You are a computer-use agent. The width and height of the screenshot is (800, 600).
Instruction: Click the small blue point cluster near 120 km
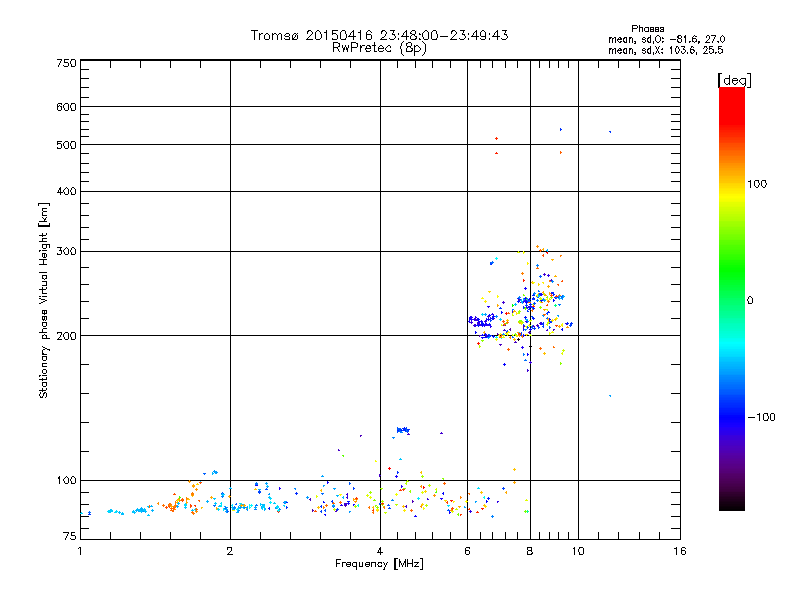tap(403, 430)
